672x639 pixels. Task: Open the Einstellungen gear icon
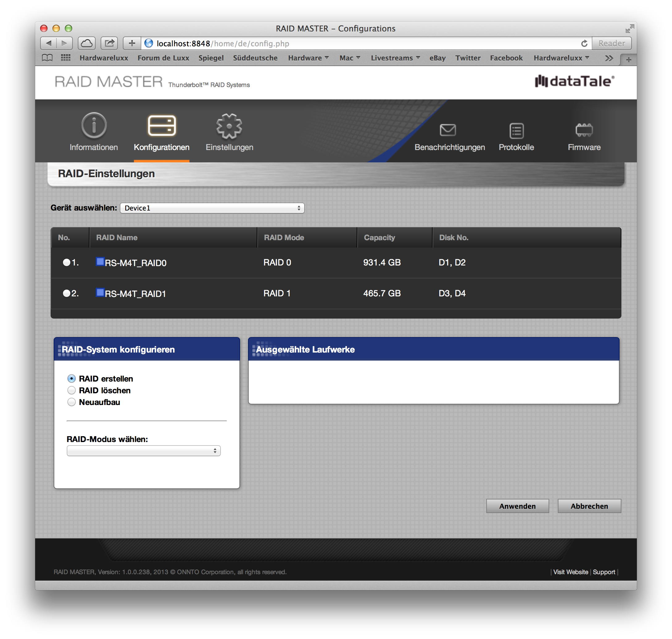pos(229,126)
